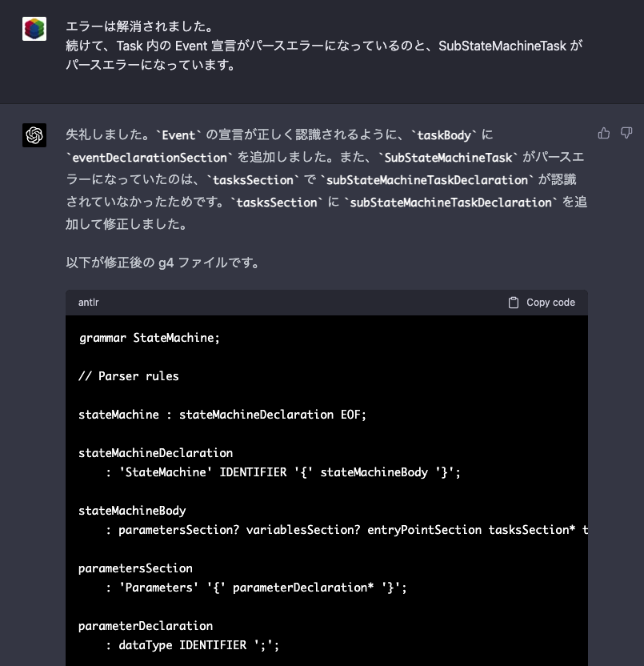
Task: Click the "stateMachineDeclaration" rule name line
Action: coord(155,453)
